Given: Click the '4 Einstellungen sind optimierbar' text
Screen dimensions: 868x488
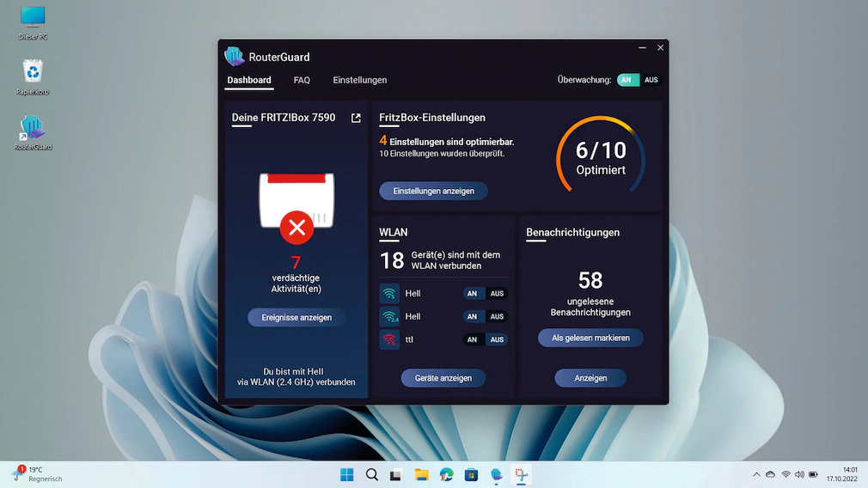Looking at the screenshot, I should [447, 142].
